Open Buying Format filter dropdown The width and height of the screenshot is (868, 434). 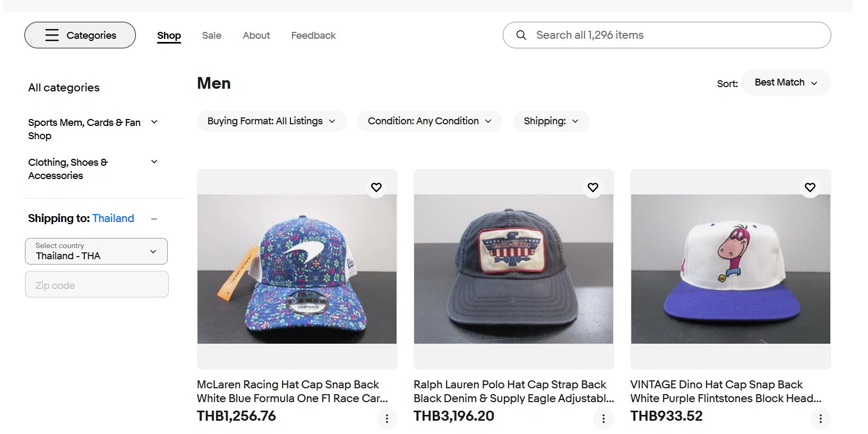coord(271,121)
